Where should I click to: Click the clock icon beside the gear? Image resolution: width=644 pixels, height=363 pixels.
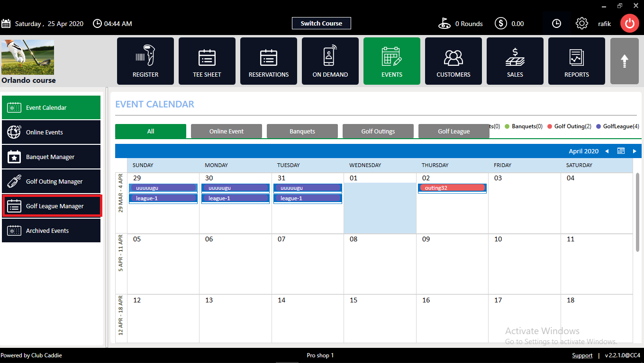[x=556, y=23]
